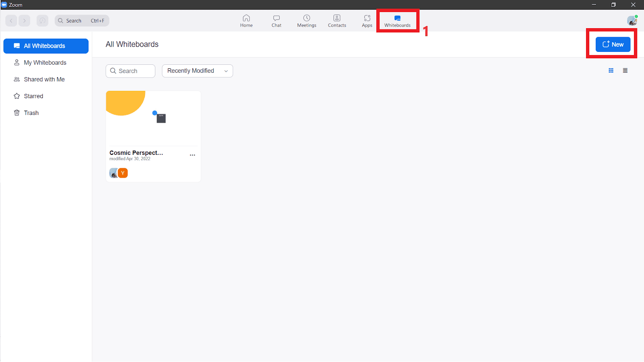Open the headset audio settings icon
The width and height of the screenshot is (644, 362).
click(42, 21)
